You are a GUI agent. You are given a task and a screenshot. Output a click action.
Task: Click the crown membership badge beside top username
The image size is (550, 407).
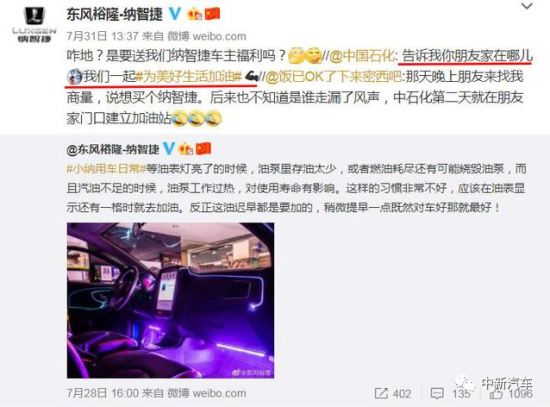pos(195,14)
